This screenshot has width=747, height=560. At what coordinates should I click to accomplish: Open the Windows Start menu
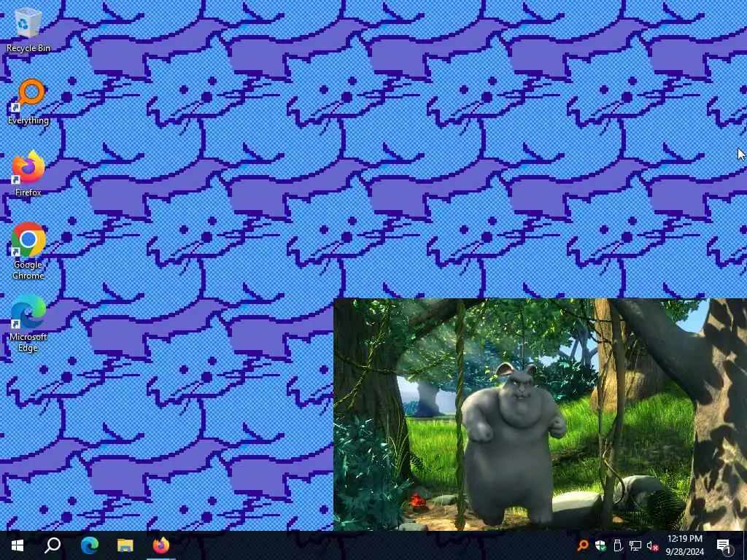click(18, 545)
